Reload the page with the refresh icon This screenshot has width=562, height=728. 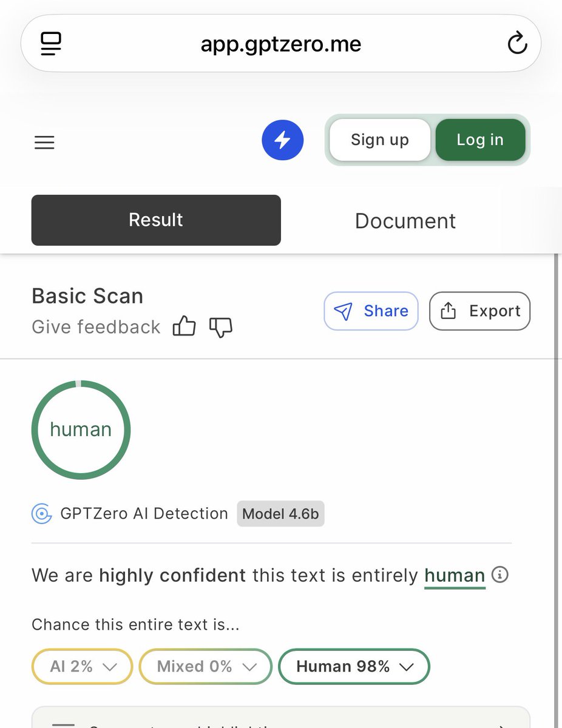pos(516,44)
